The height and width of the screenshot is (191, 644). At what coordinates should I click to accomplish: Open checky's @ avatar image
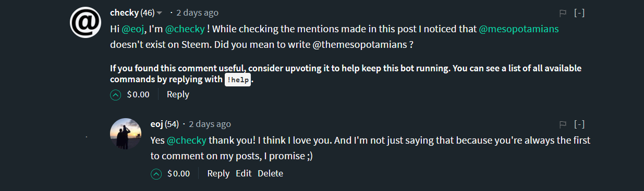86,23
